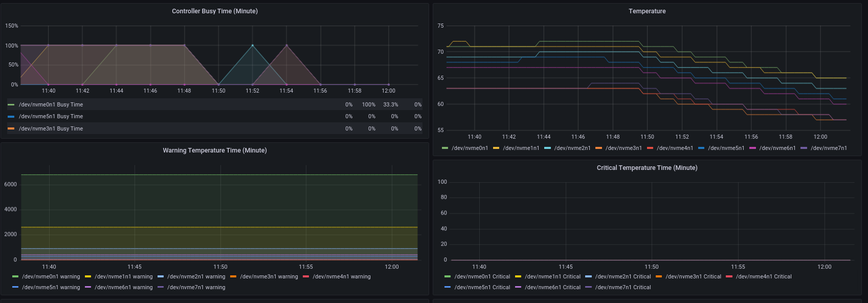Click the 100% peak data point at 11:52

tap(252, 46)
